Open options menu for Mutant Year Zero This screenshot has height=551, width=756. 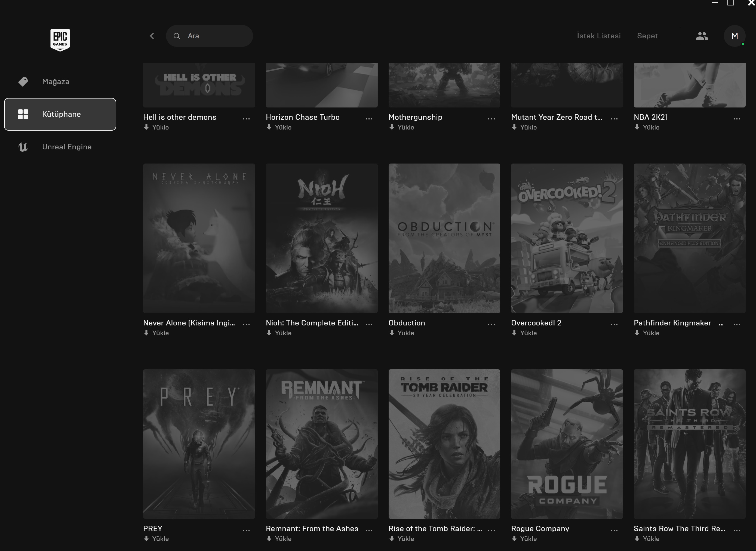click(x=614, y=119)
